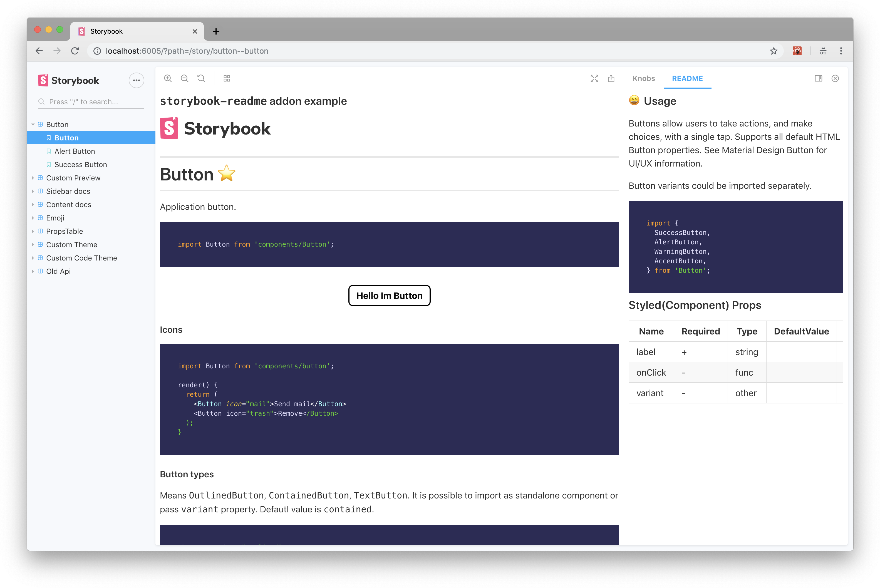Click the browser back arrow

[39, 51]
